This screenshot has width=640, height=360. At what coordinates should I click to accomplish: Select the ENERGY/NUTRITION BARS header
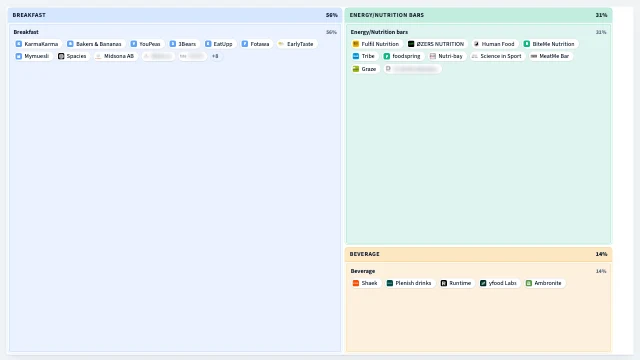coord(478,15)
